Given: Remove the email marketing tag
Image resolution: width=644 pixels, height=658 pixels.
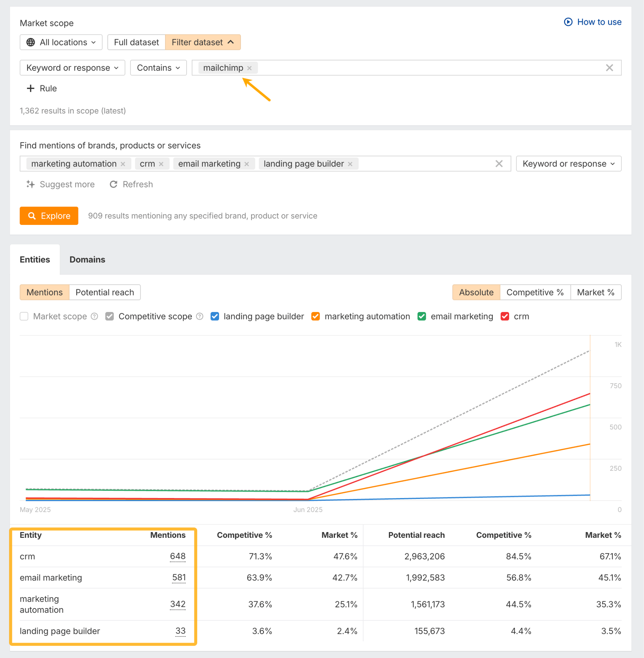Looking at the screenshot, I should [x=247, y=164].
